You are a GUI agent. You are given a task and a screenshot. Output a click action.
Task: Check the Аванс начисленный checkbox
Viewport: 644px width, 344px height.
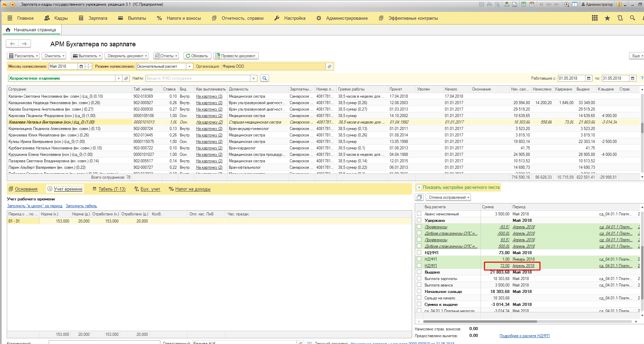point(419,214)
